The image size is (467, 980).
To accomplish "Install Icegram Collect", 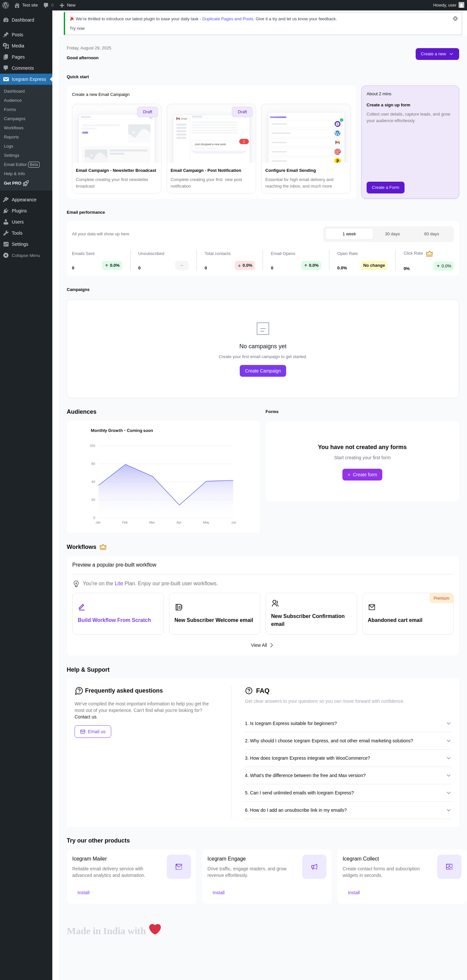I will tap(354, 893).
